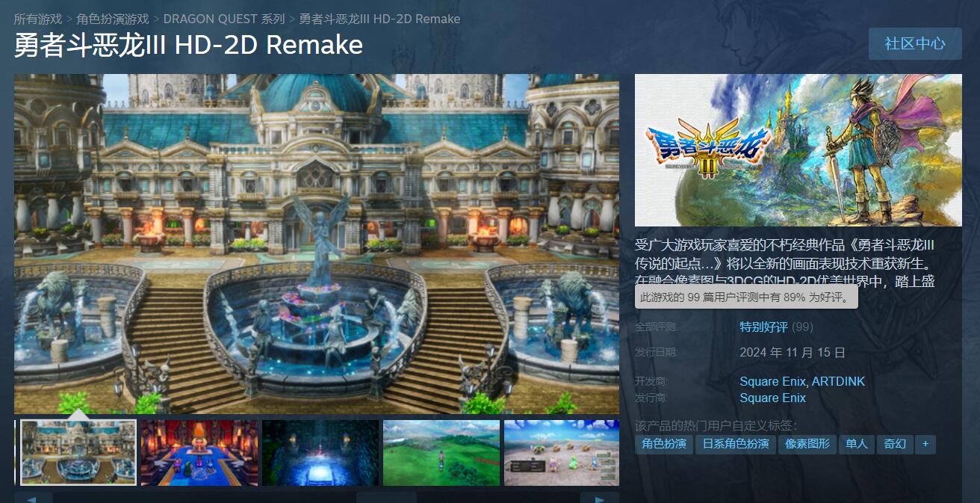The height and width of the screenshot is (503, 980).
Task: Select the red throne room thumbnail
Action: coord(199,452)
